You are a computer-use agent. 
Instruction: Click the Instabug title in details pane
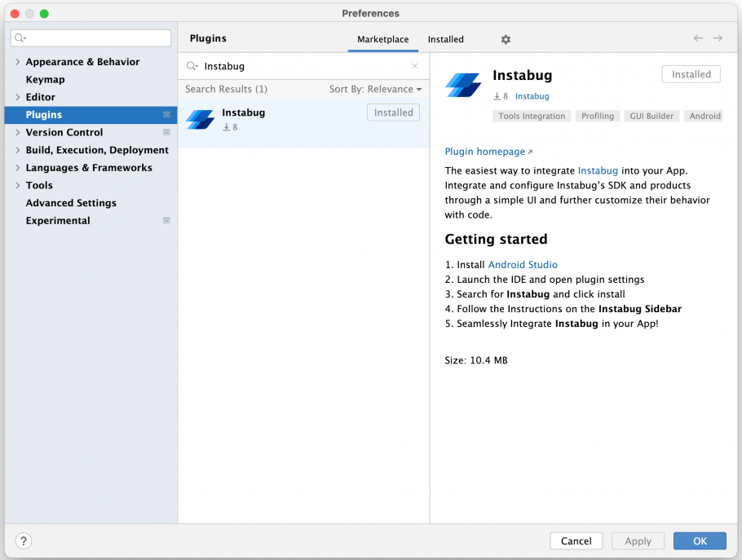[522, 75]
